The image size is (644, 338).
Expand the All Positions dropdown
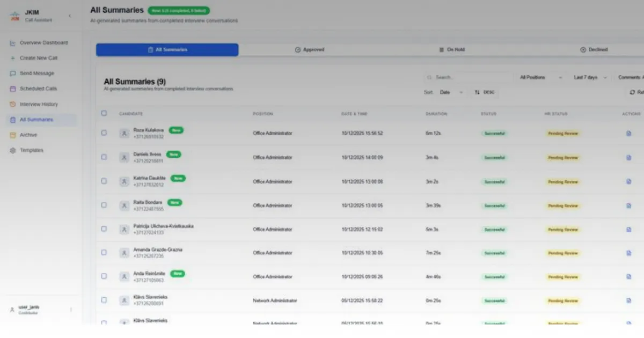540,78
